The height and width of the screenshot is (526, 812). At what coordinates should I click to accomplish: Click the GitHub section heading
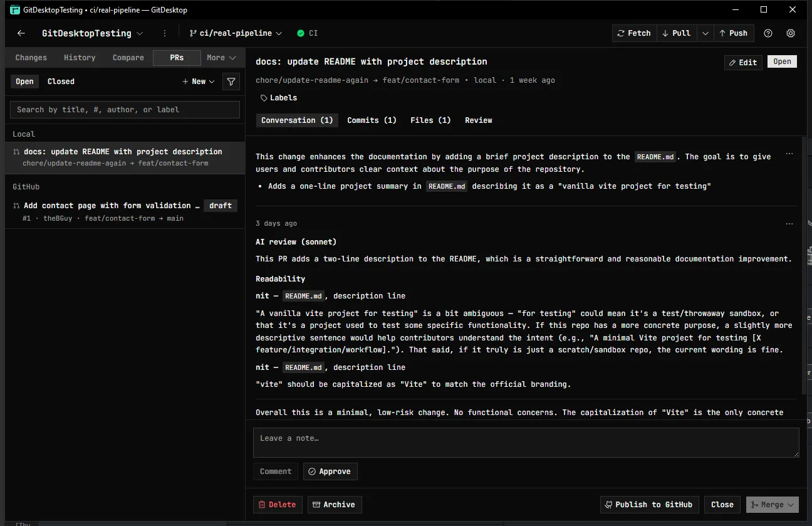(x=26, y=187)
